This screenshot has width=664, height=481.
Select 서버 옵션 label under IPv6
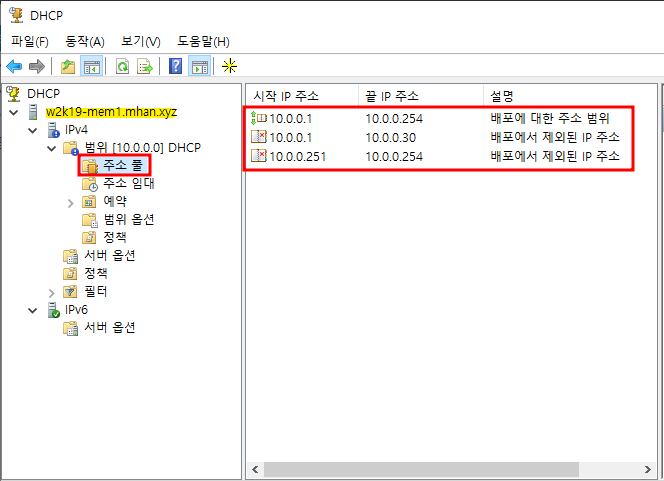coord(110,327)
